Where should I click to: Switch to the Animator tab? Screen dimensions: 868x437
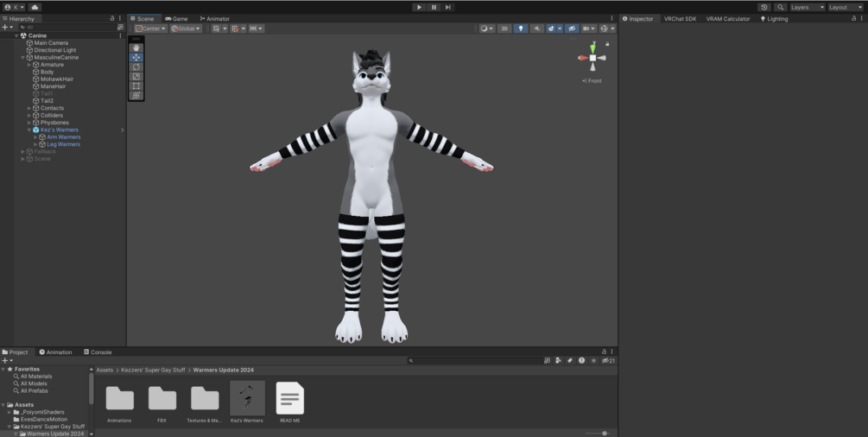(215, 19)
